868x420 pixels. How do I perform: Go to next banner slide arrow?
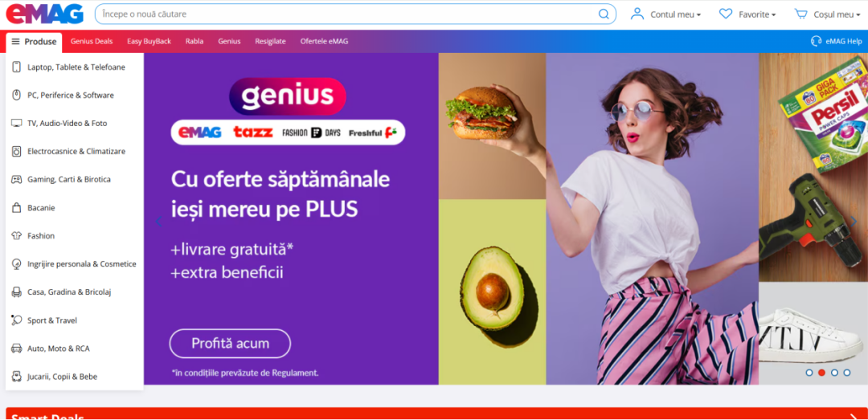[x=853, y=222]
